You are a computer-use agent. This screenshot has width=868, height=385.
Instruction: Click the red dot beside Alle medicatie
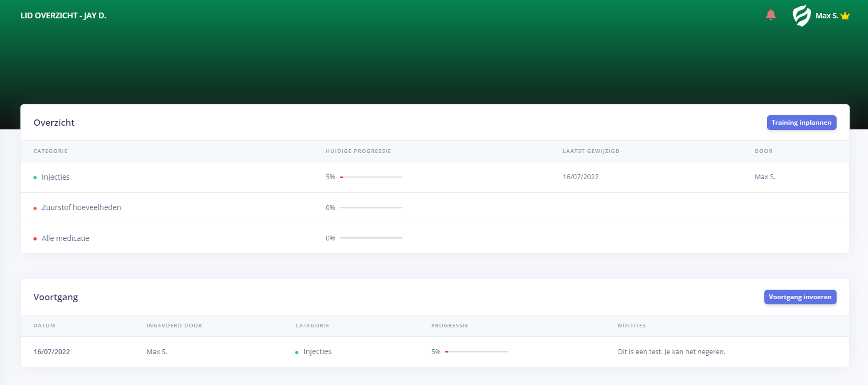click(35, 239)
